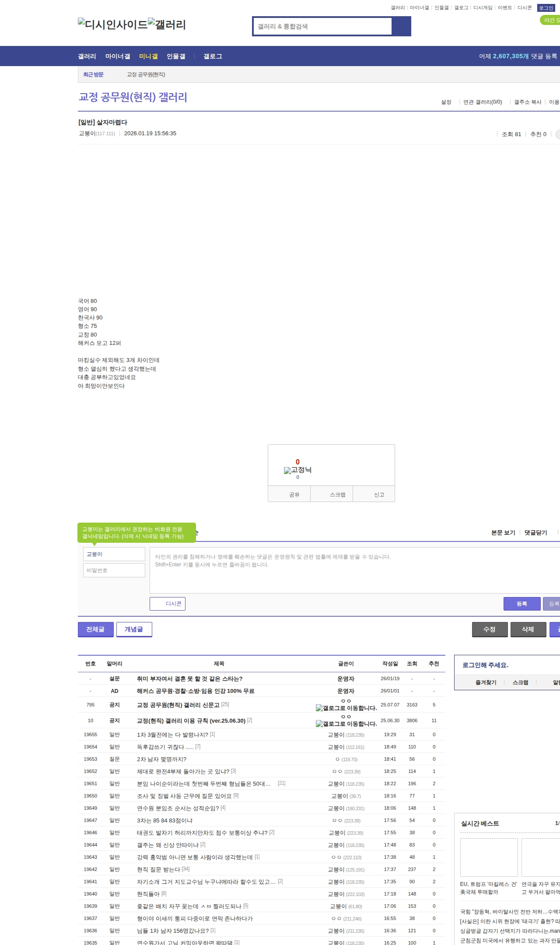The height and width of the screenshot is (945, 560).
Task: Open post 3차는 85 84 83점이냐
Action: pyautogui.click(x=164, y=820)
